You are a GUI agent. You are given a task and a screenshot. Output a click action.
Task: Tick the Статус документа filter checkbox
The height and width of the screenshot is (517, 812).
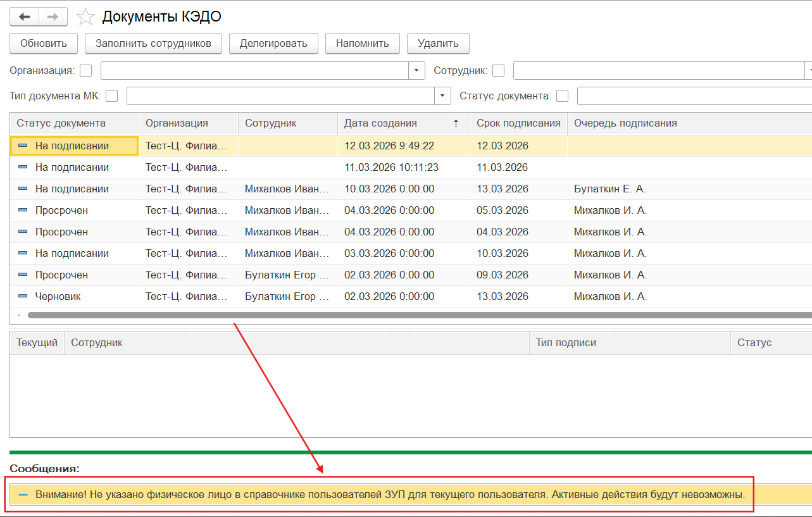pyautogui.click(x=562, y=96)
